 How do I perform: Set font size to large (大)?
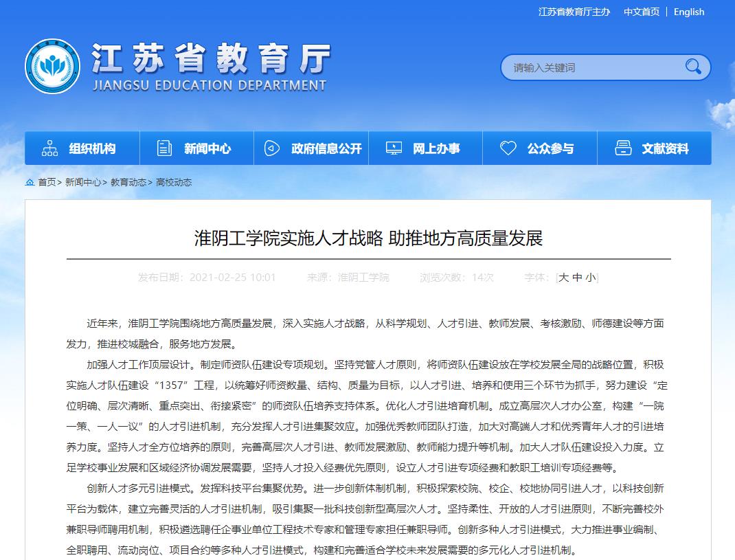click(x=563, y=278)
